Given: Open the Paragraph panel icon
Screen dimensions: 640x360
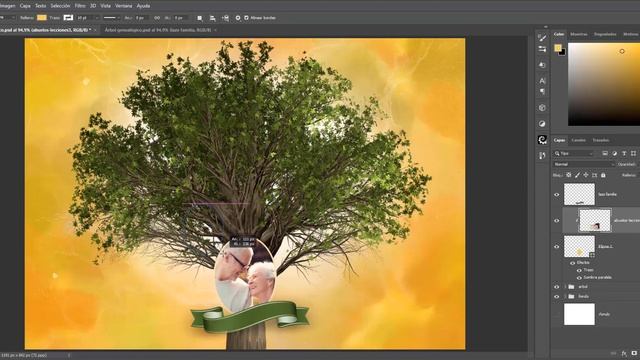Looking at the screenshot, I should tap(542, 91).
